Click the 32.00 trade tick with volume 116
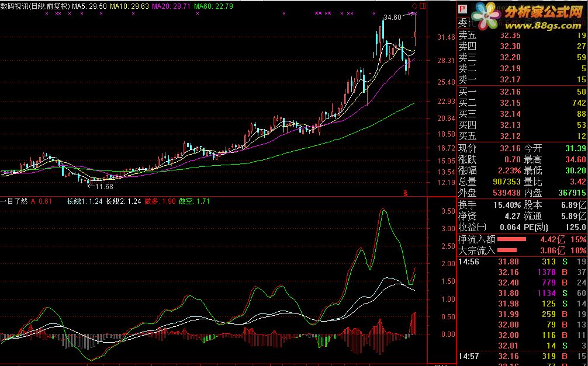 coord(522,335)
